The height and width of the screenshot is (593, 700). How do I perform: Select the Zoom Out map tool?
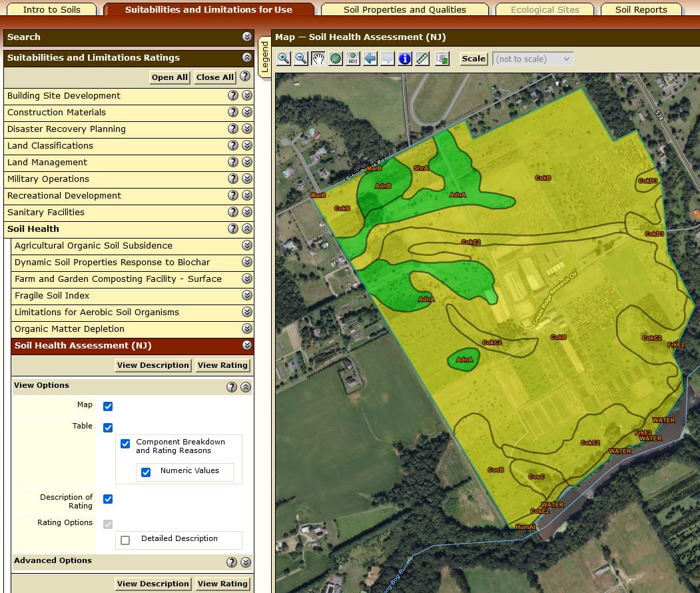301,59
